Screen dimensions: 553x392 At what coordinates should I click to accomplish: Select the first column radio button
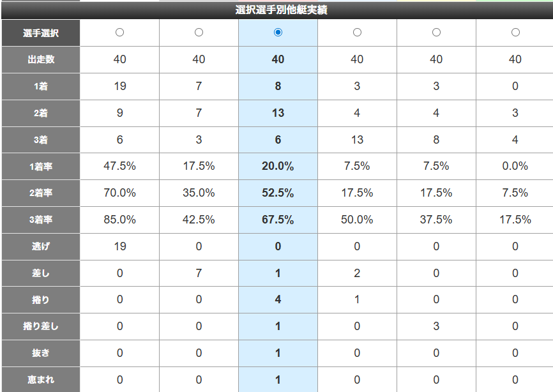point(119,33)
